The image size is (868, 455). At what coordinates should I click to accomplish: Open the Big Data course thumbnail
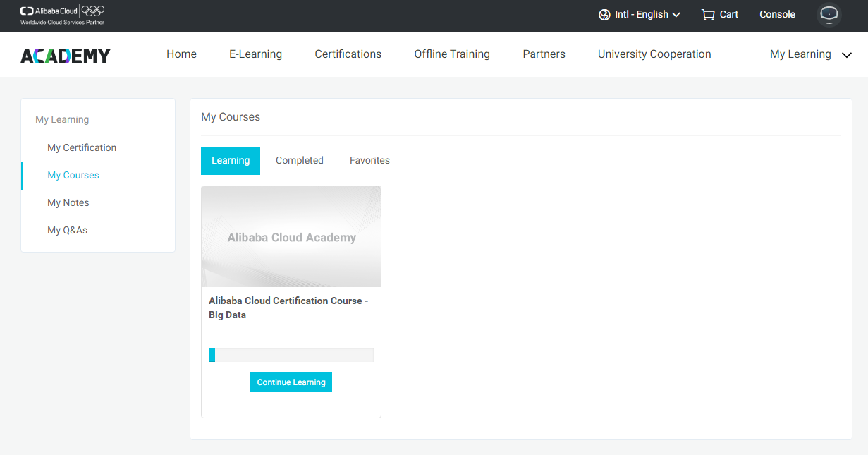(x=291, y=236)
